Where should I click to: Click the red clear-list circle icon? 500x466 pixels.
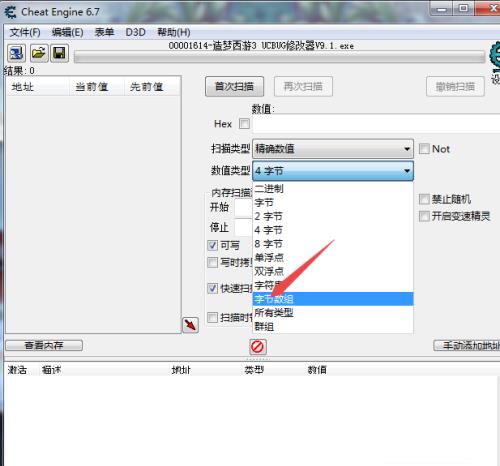[x=258, y=347]
